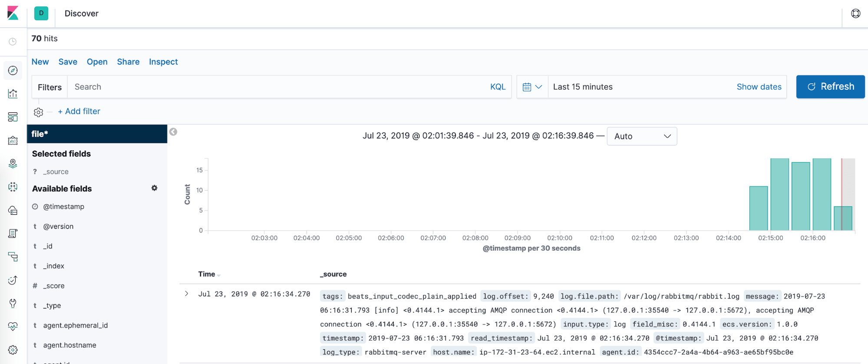Click Share in the top menu
Image resolution: width=868 pixels, height=364 pixels.
pyautogui.click(x=128, y=62)
